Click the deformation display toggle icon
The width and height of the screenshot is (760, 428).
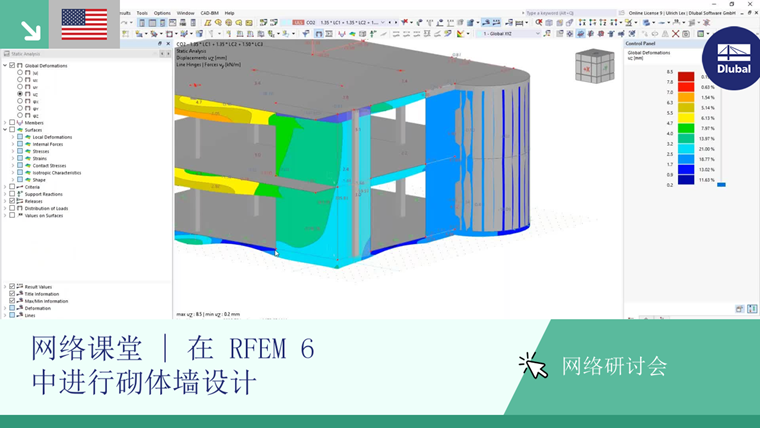click(x=318, y=34)
